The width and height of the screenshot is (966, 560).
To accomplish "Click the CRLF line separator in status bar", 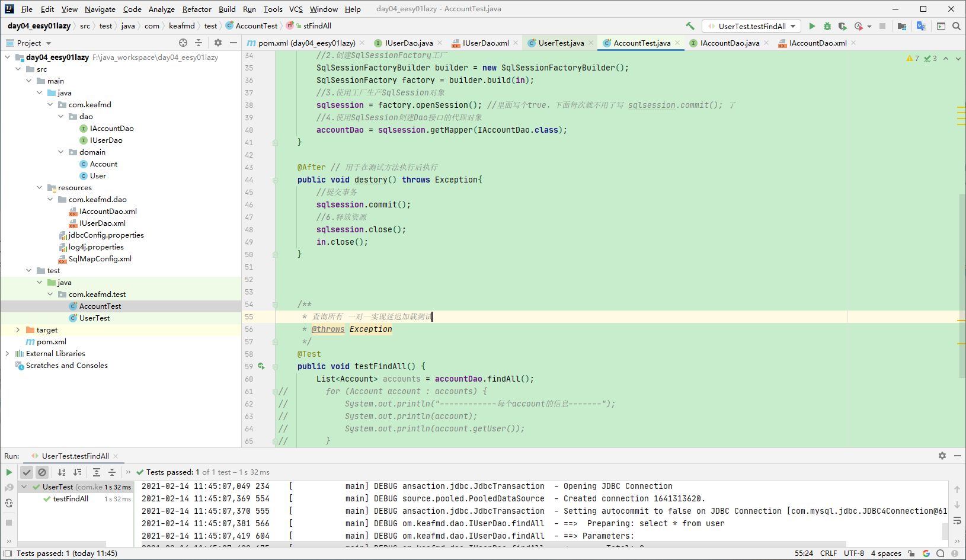I will click(x=828, y=553).
